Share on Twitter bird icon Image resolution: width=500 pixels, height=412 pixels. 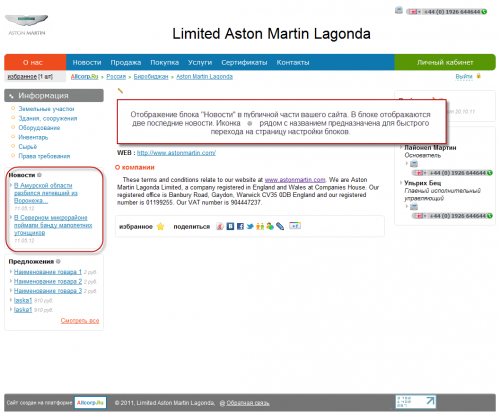pyautogui.click(x=250, y=226)
